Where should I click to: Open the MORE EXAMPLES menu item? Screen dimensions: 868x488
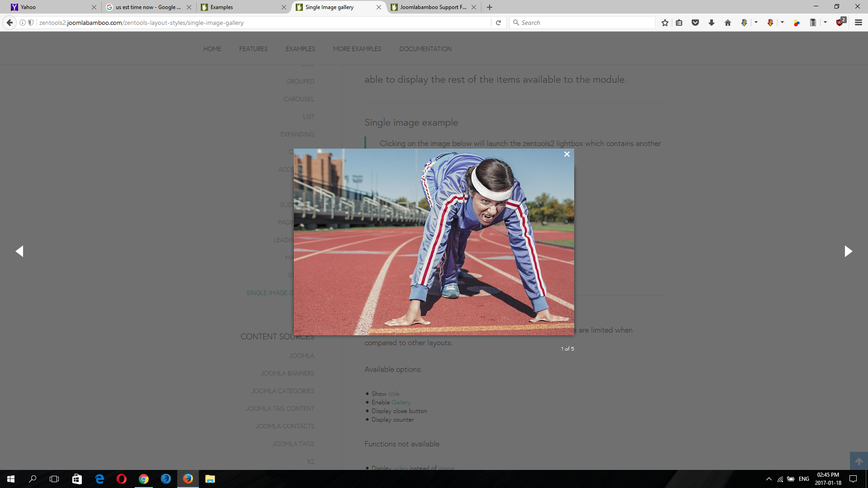(357, 49)
